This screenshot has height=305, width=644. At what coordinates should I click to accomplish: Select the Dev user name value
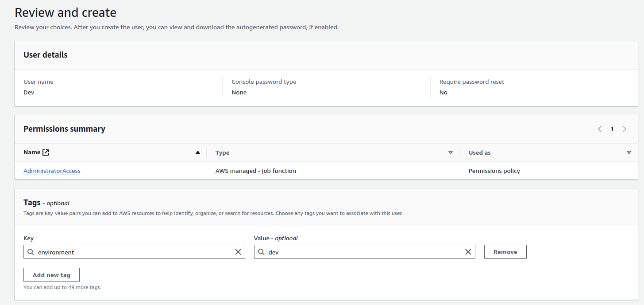coord(29,93)
